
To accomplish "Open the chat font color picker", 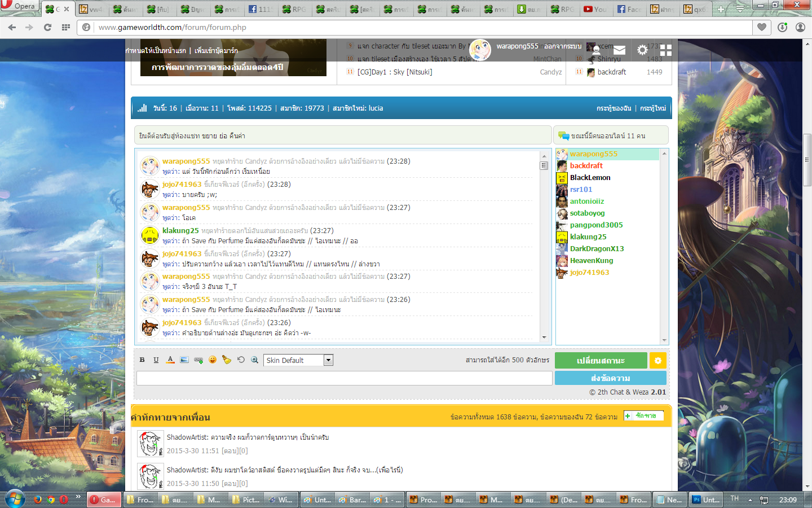I will point(170,360).
